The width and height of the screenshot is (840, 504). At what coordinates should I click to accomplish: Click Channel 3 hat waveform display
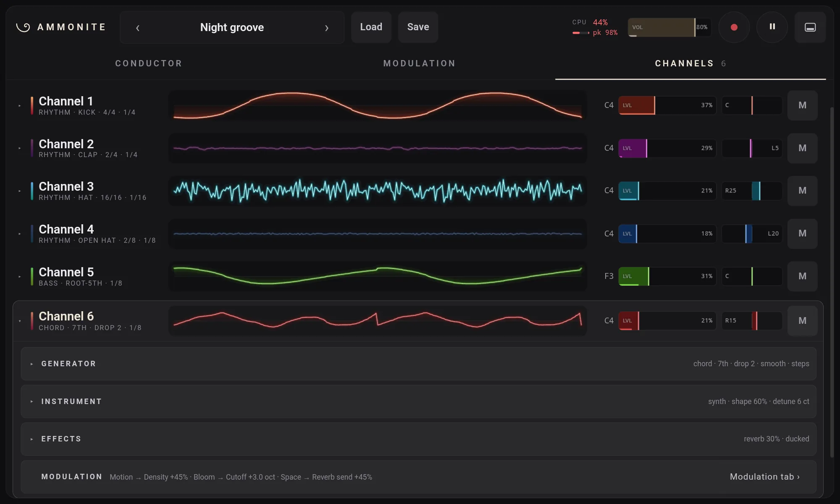(378, 191)
